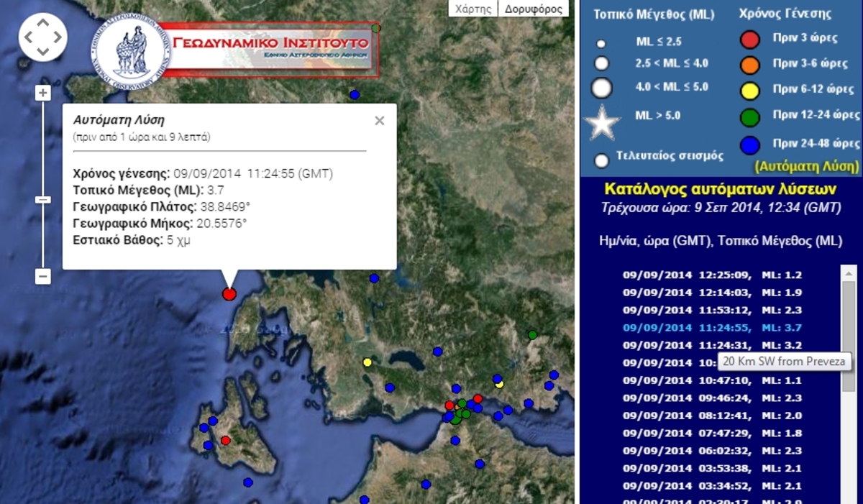
Task: Click the star icon for ML > 5.0
Action: pos(602,123)
